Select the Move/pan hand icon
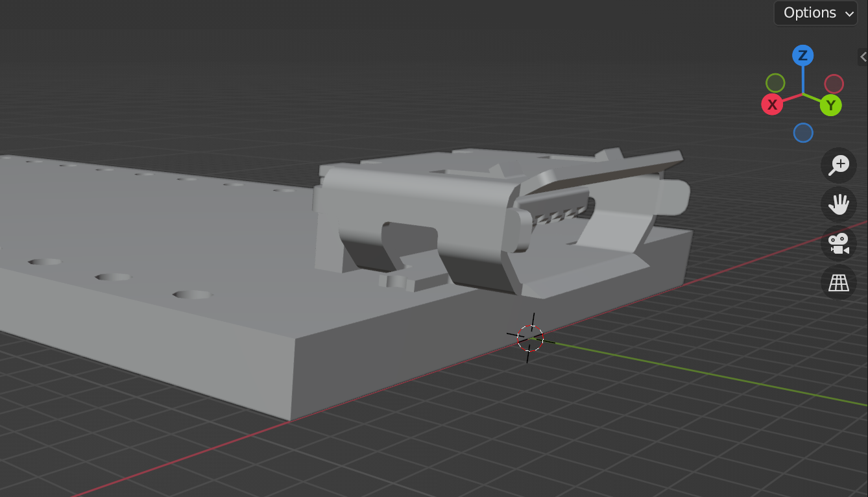 coord(838,204)
